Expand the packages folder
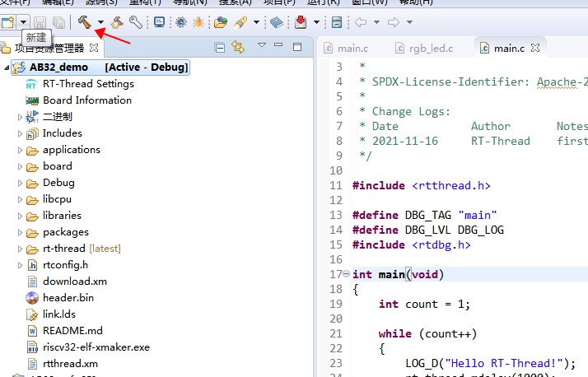Image resolution: width=588 pixels, height=377 pixels. [20, 233]
